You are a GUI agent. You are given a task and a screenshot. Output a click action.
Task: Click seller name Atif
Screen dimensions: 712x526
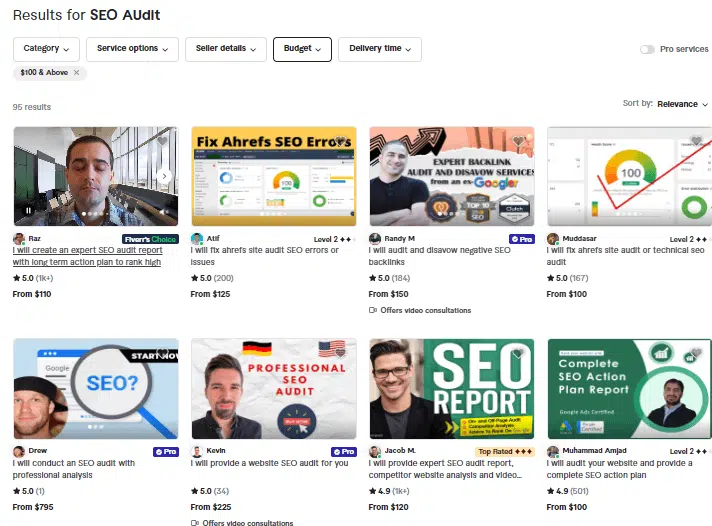tap(213, 238)
